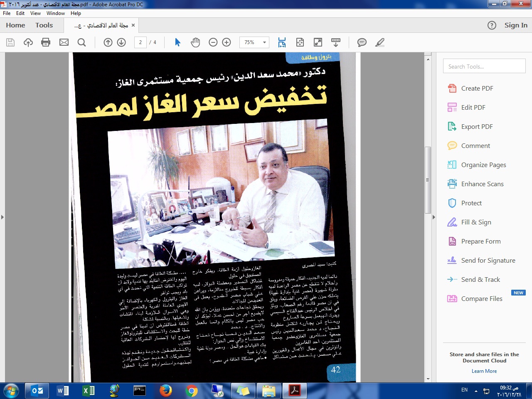This screenshot has height=399, width=532.
Task: Open the Windows Start button
Action: (11, 391)
